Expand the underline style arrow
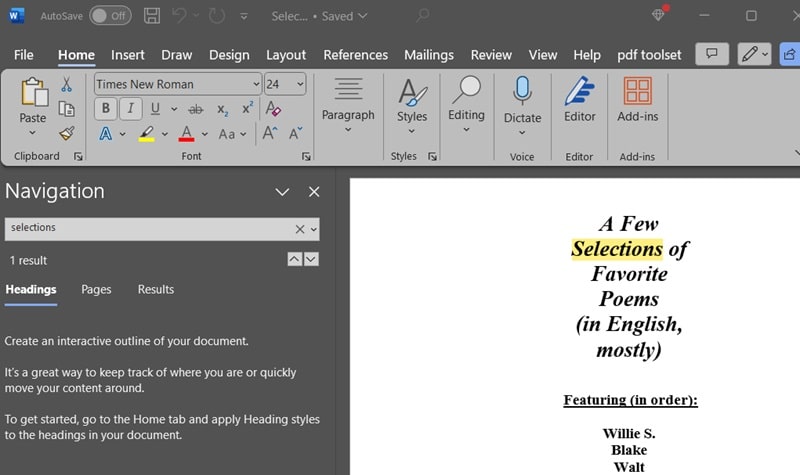The width and height of the screenshot is (800, 475). (x=173, y=109)
